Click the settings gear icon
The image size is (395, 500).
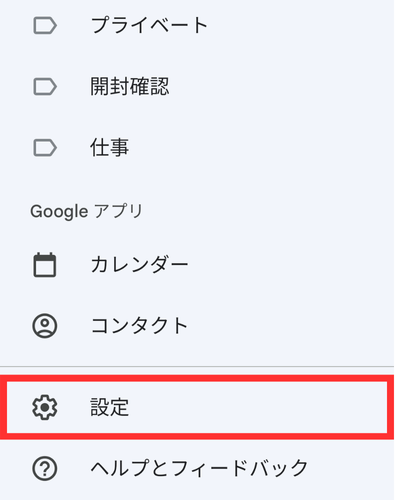point(45,407)
